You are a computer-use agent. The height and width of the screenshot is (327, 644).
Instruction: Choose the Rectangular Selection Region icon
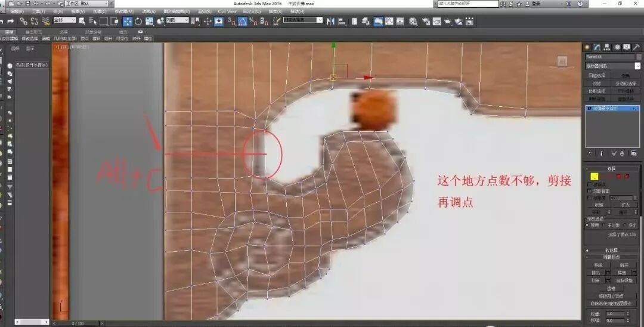coord(104,21)
